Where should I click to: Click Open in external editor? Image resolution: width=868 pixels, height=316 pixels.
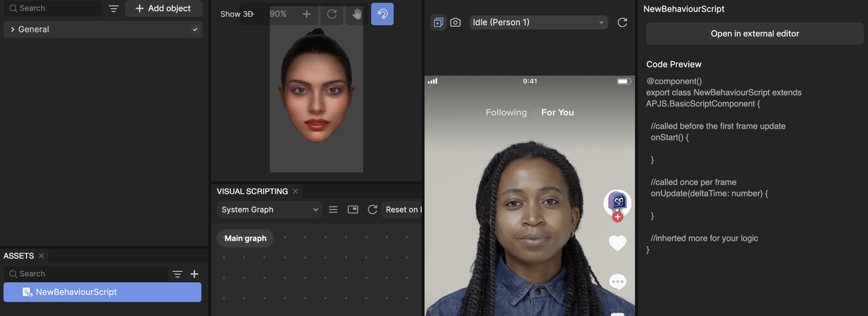pyautogui.click(x=755, y=33)
